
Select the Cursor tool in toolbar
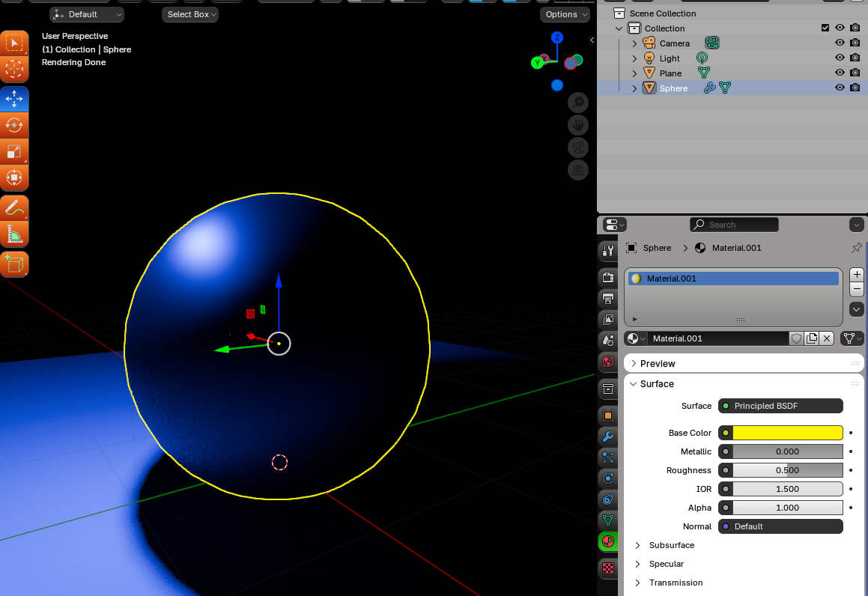click(14, 70)
